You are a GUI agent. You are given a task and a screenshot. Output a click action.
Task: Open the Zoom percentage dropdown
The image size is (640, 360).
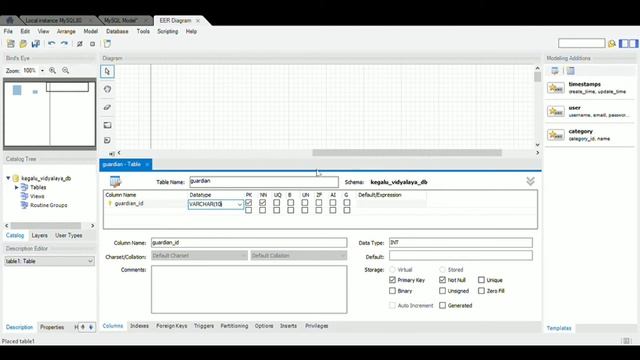pyautogui.click(x=42, y=71)
